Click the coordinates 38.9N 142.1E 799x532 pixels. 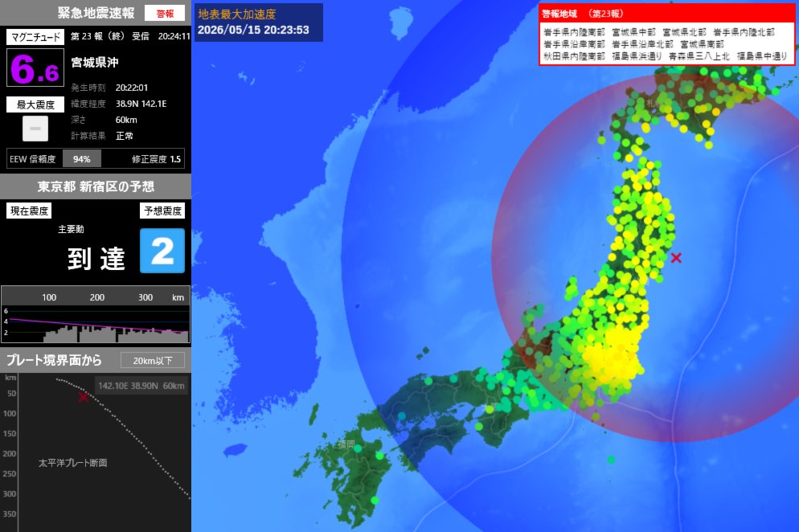141,104
